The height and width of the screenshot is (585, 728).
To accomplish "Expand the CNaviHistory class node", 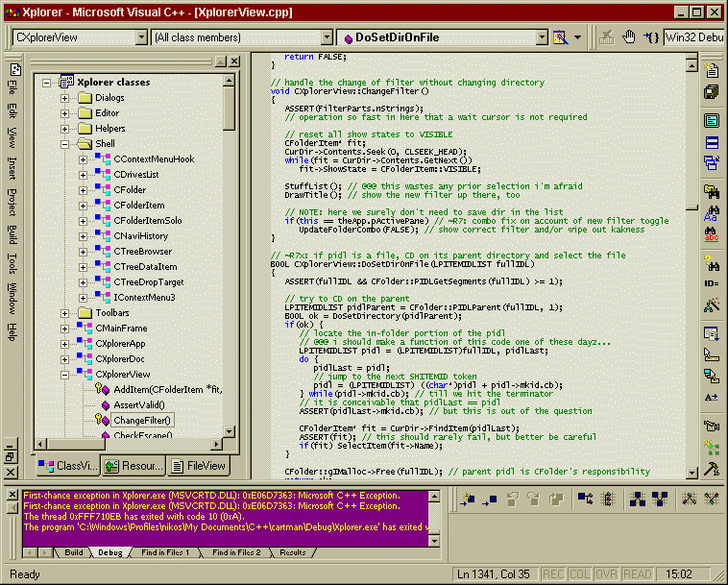I will 84,236.
